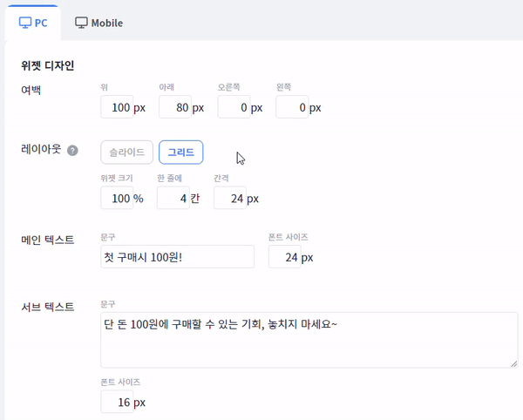The height and width of the screenshot is (420, 523).
Task: Switch to the PC tab
Action: pyautogui.click(x=33, y=23)
